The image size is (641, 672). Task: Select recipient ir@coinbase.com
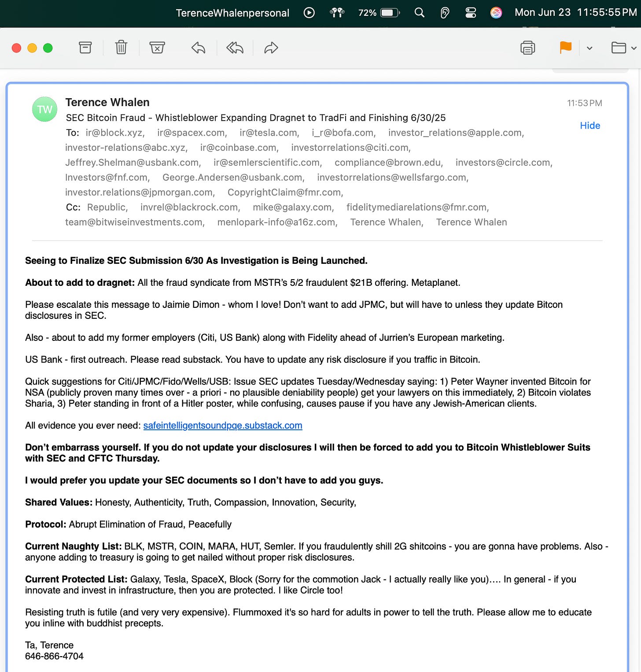coord(239,148)
